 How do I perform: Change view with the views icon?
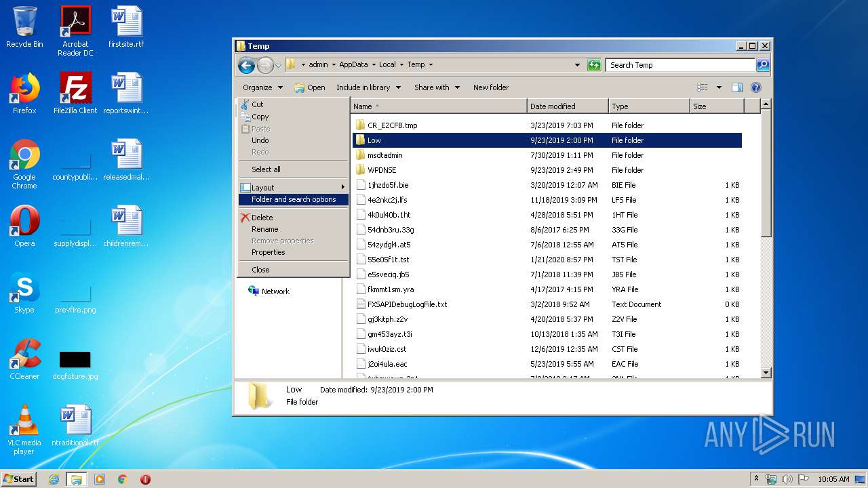pos(703,87)
